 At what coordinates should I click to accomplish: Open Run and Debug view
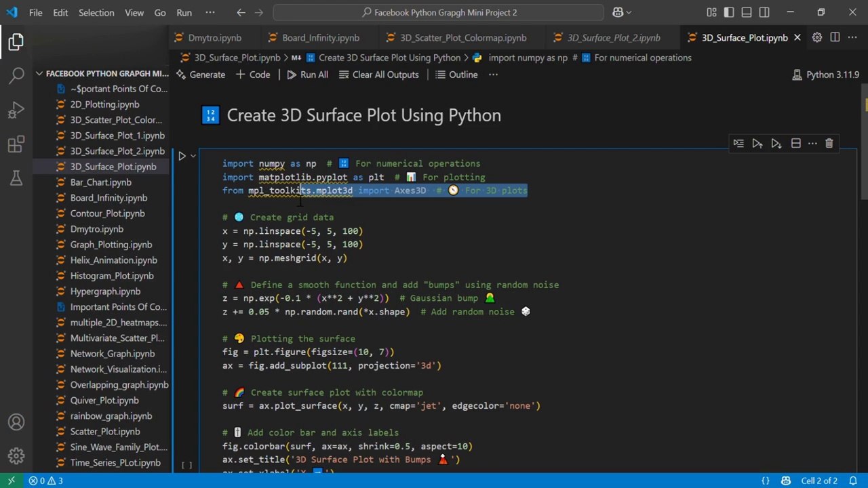point(16,110)
